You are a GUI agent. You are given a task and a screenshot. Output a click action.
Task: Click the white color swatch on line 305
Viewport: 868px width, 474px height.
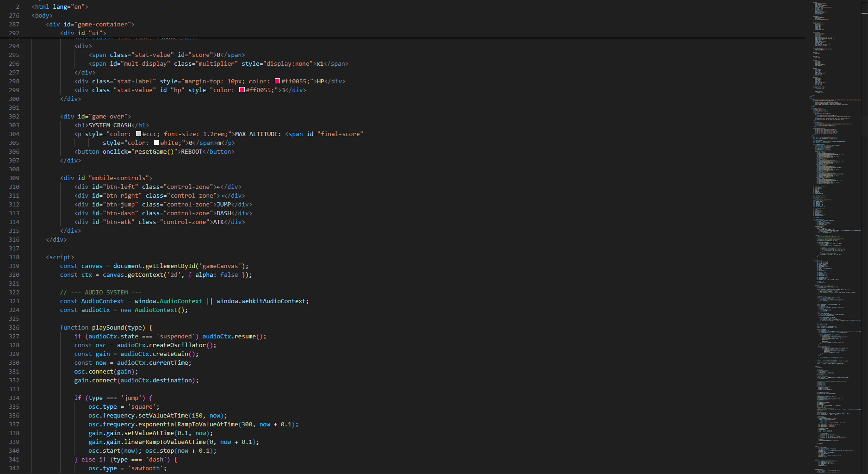pyautogui.click(x=156, y=142)
